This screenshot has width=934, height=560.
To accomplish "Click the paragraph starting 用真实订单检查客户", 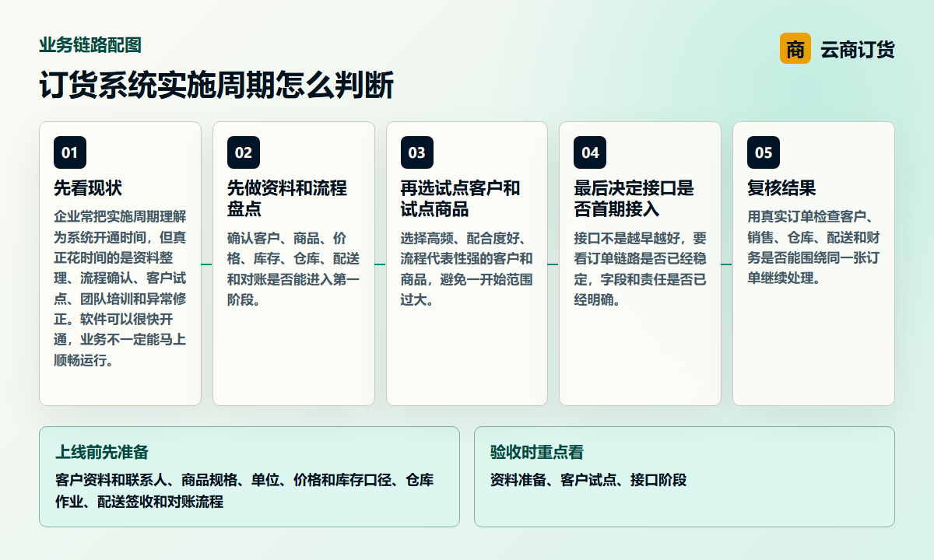I will pyautogui.click(x=813, y=247).
